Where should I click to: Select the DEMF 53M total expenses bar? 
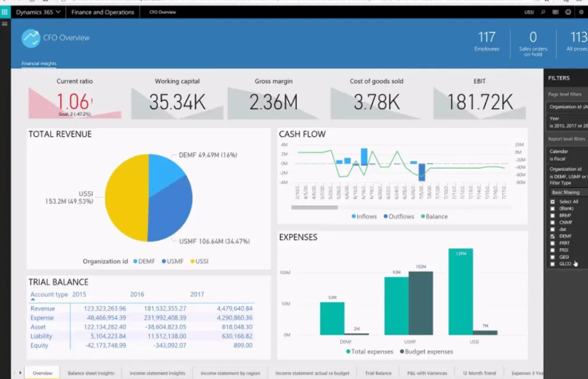[332, 319]
